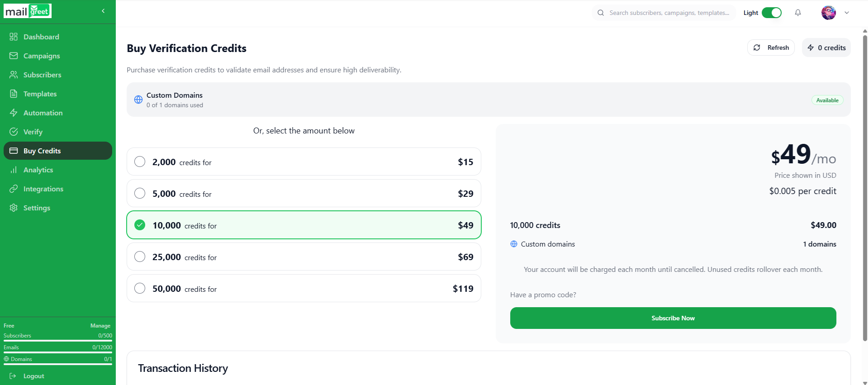Switch to Buy Credits section
Viewport: 868px width, 385px height.
point(42,151)
